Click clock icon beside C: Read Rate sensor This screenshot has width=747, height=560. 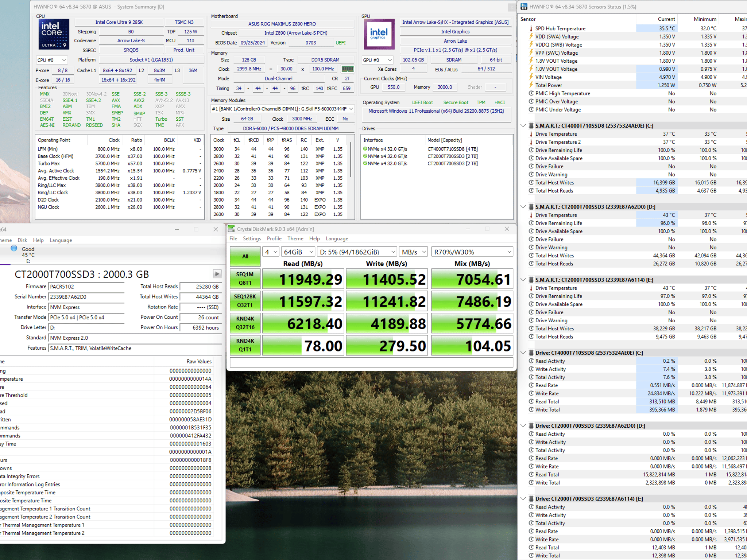point(531,385)
